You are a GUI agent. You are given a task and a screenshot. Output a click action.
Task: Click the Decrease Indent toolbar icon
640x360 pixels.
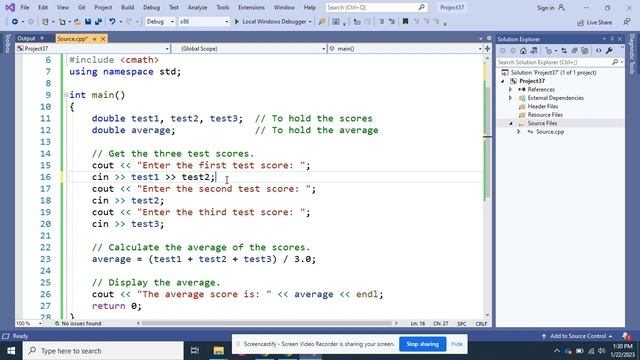(381, 22)
